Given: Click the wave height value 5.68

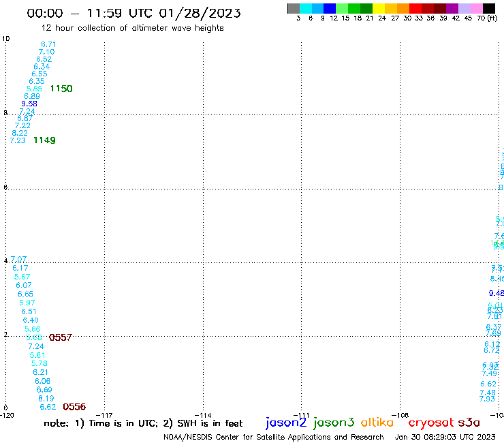Looking at the screenshot, I should (34, 337).
